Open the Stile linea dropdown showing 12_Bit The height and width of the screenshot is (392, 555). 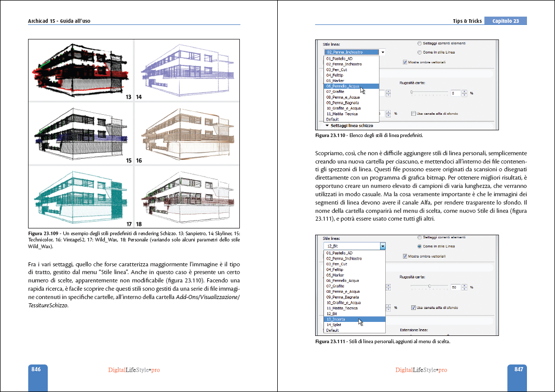(382, 246)
